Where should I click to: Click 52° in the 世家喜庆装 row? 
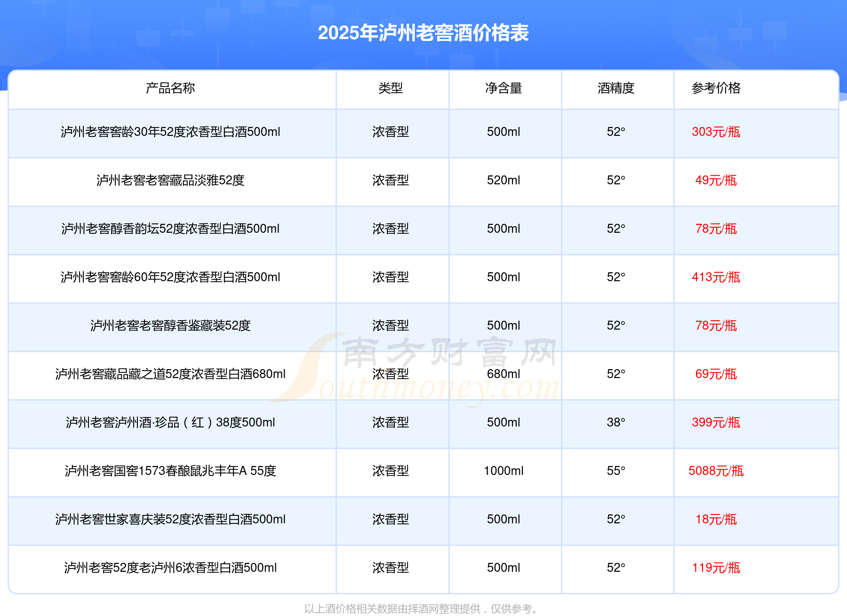[x=616, y=519]
